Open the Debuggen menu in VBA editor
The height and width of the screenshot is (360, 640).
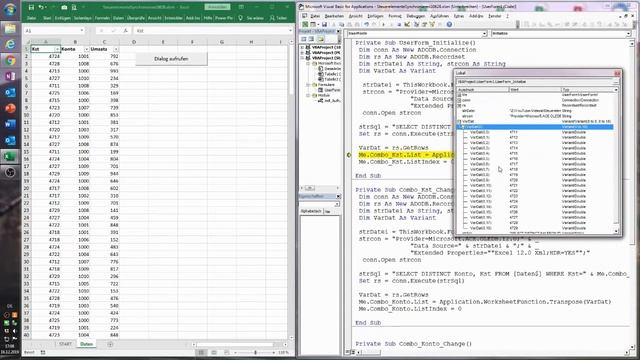tap(416, 16)
